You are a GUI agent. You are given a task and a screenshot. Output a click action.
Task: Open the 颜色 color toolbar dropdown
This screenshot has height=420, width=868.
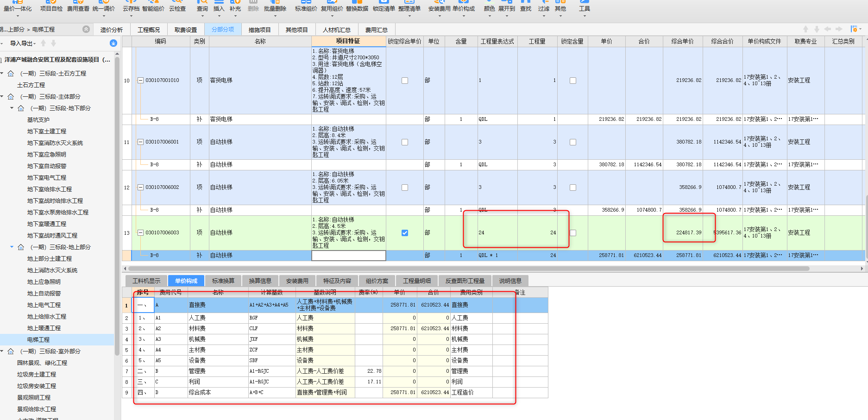pyautogui.click(x=489, y=16)
